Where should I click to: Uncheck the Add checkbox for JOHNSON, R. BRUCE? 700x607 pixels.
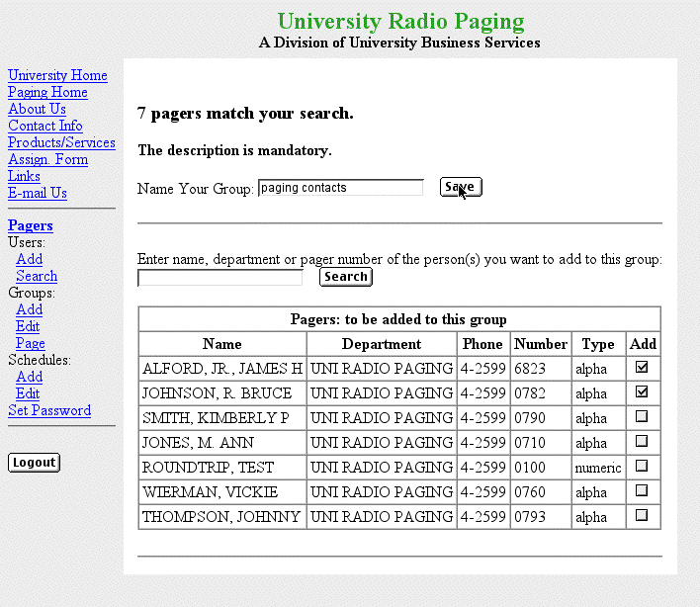642,391
